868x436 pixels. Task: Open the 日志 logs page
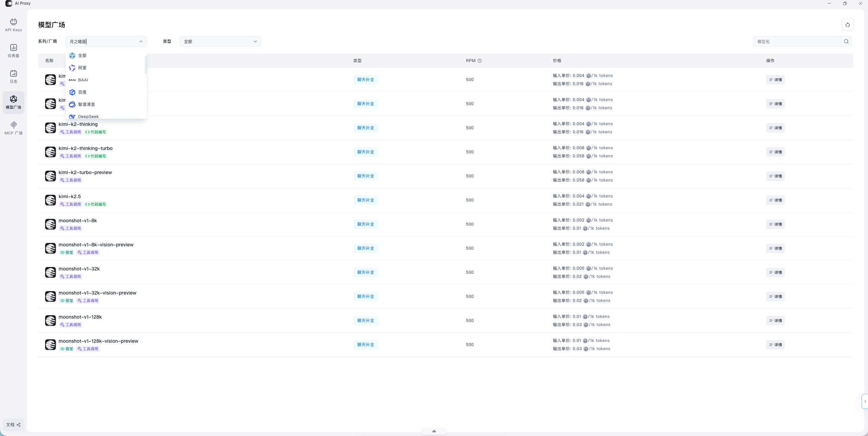coord(14,77)
